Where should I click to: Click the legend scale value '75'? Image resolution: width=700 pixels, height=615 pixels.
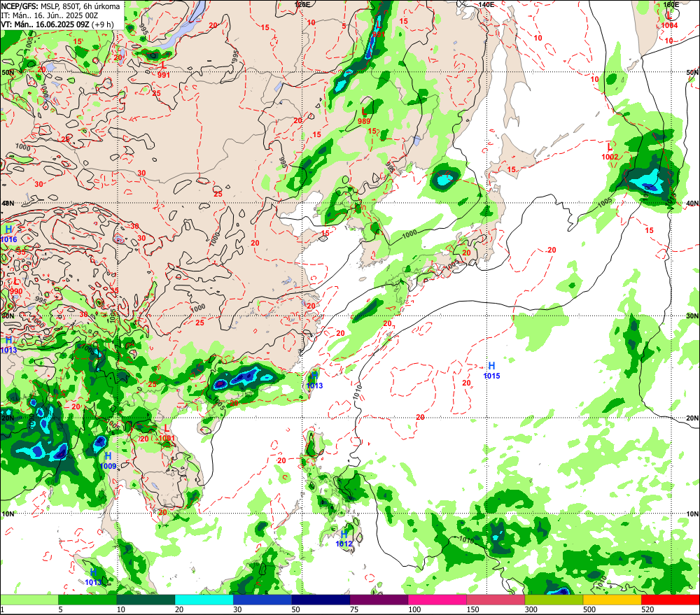354,609
